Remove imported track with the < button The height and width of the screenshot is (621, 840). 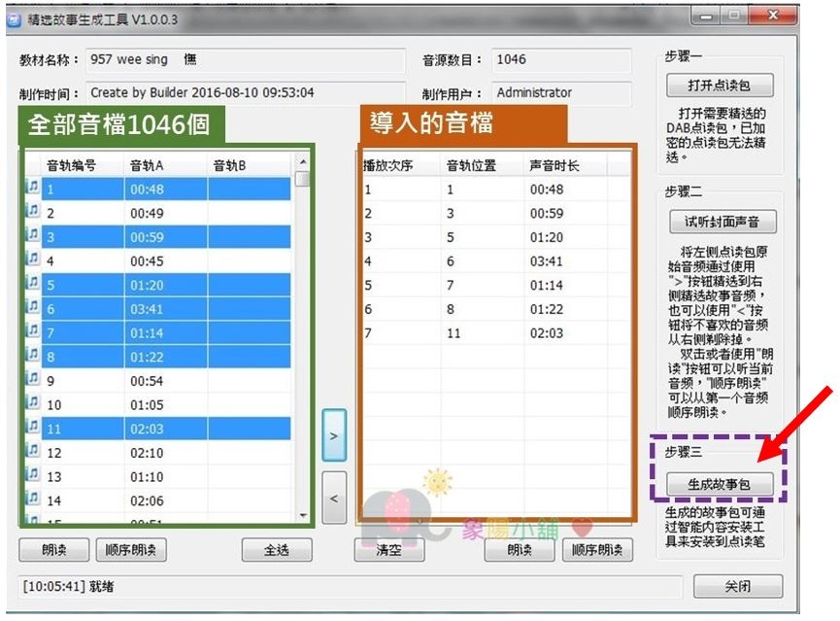pyautogui.click(x=334, y=499)
